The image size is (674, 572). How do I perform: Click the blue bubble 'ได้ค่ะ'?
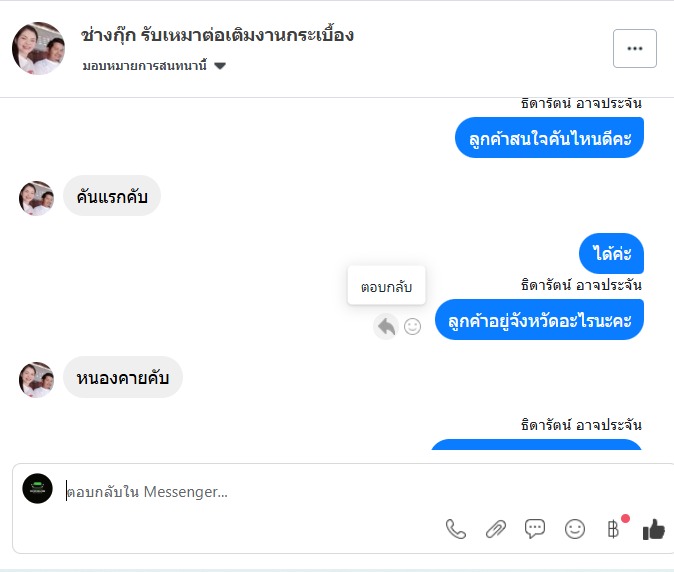pos(612,254)
